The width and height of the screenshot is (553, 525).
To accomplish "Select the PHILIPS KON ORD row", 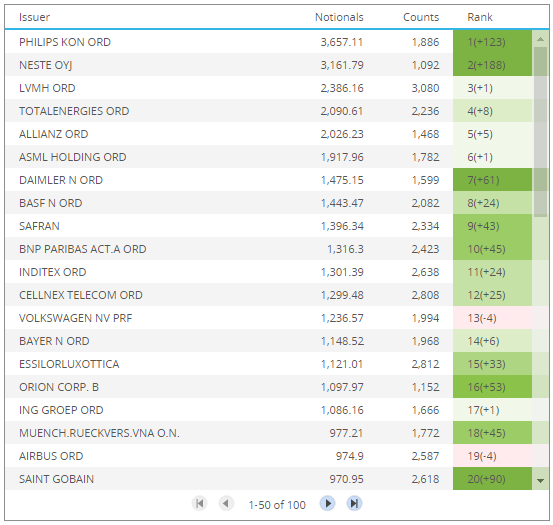I will (x=269, y=42).
